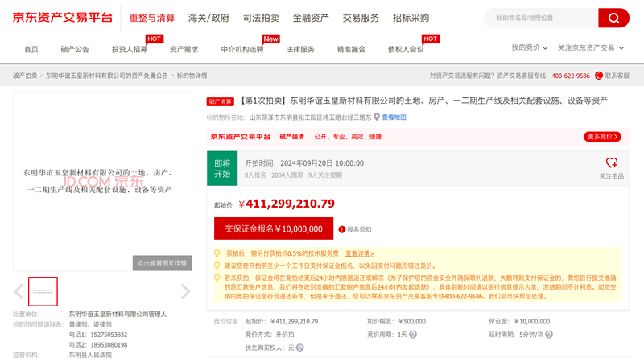Select the red-bordered image thumbnail
This screenshot has width=644, height=362.
[x=43, y=291]
